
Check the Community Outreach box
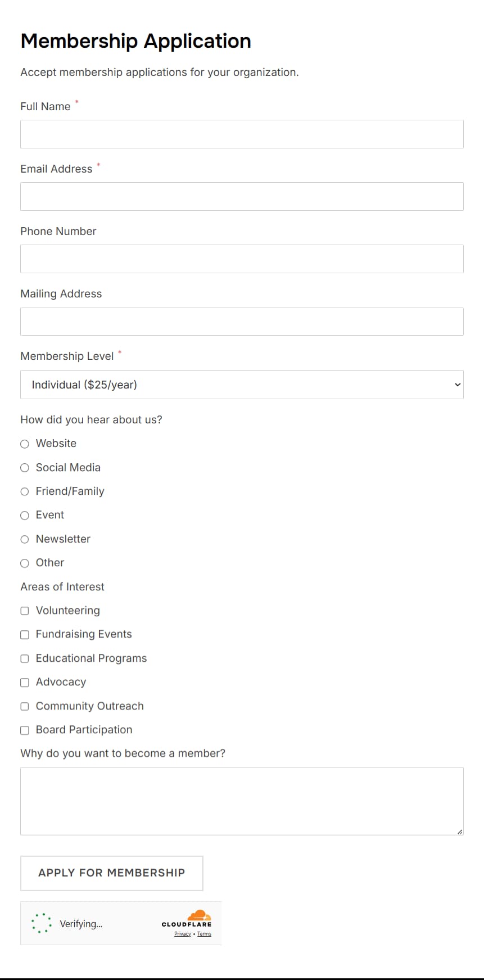point(25,706)
